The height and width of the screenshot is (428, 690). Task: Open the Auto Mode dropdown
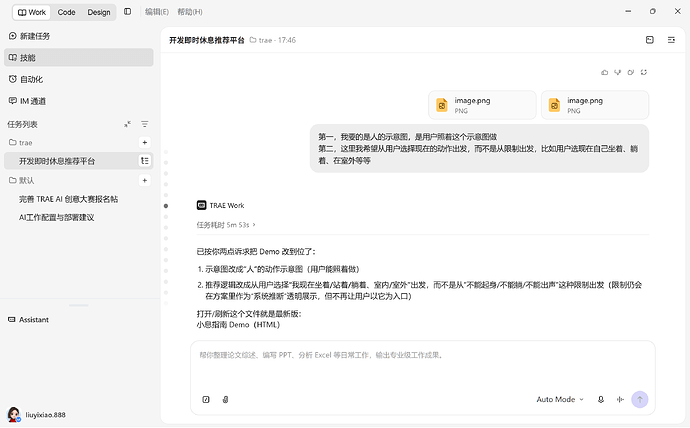(560, 399)
